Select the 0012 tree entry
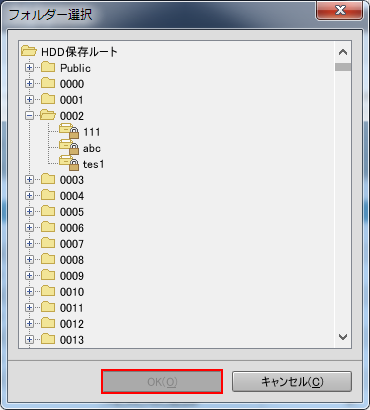The image size is (370, 410). [72, 324]
